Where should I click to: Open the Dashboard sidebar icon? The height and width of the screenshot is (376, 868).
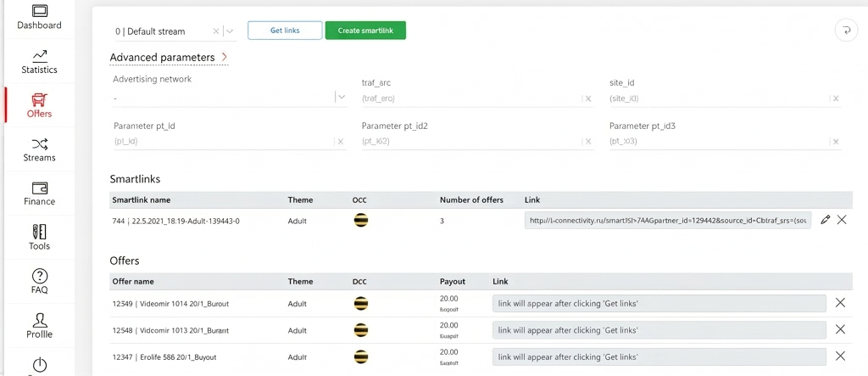pos(39,10)
